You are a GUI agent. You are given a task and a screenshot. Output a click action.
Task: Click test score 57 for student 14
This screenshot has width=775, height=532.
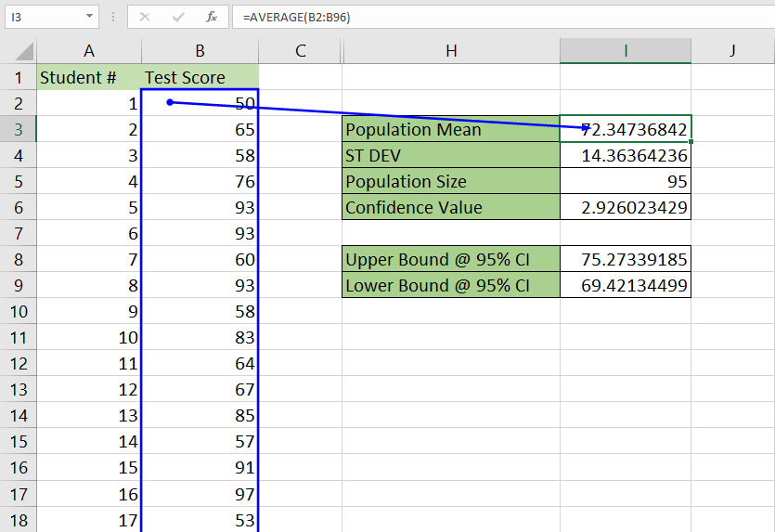[x=200, y=442]
